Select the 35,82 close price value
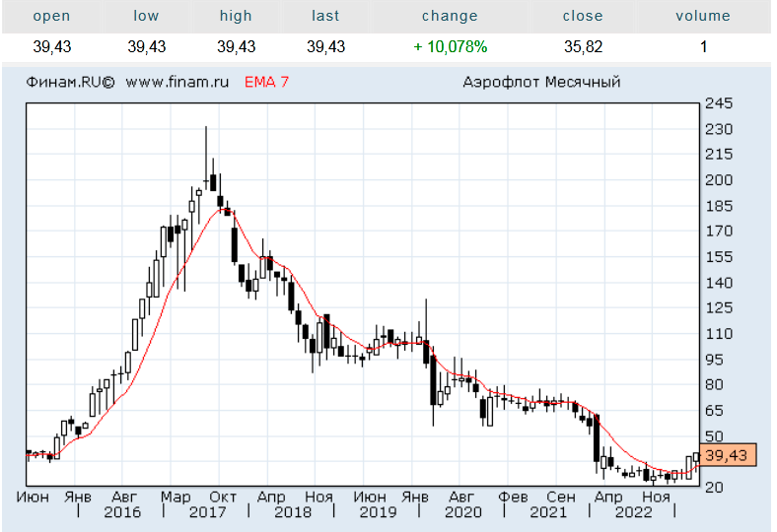 tap(583, 46)
